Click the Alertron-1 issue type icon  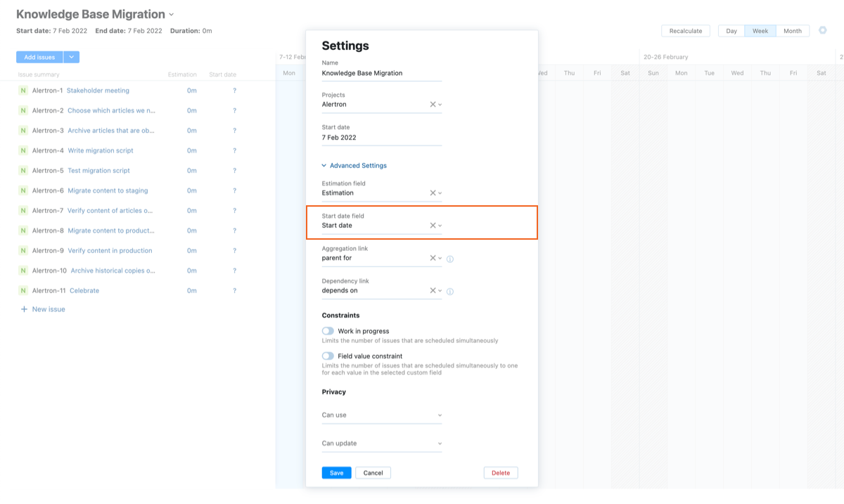click(23, 91)
